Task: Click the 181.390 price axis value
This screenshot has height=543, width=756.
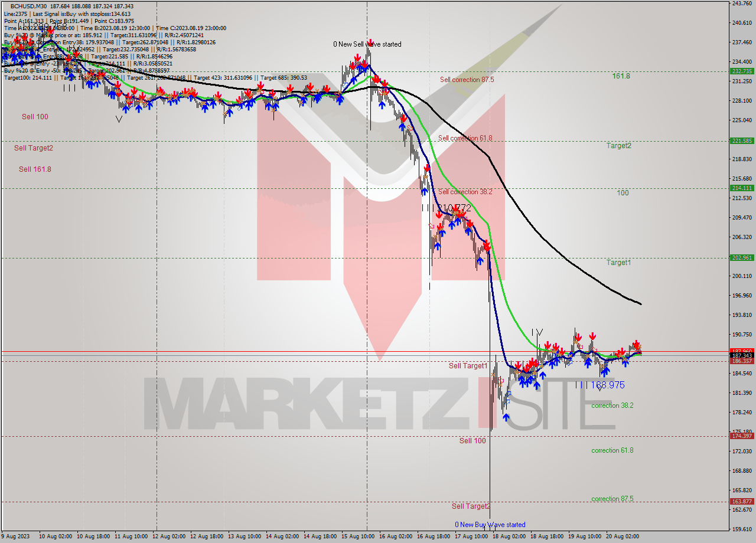Action: tap(742, 393)
